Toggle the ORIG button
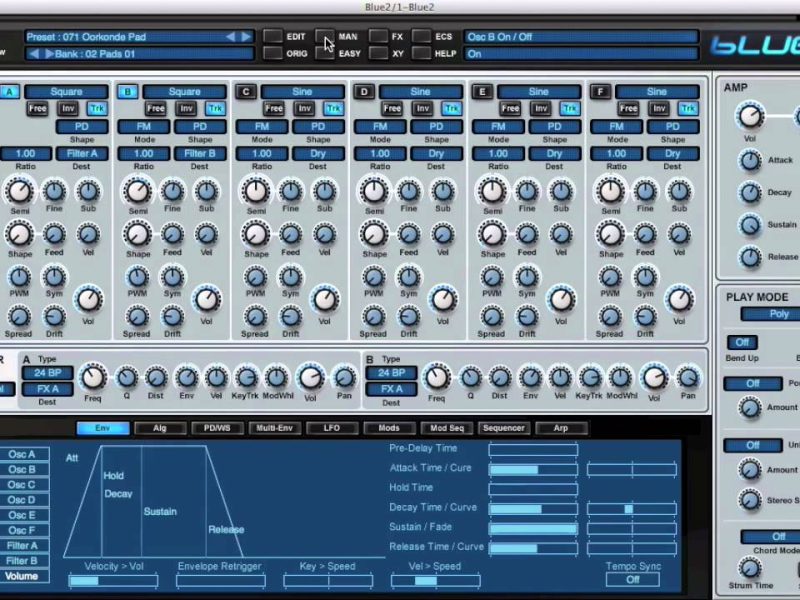The image size is (800, 600). pos(272,53)
